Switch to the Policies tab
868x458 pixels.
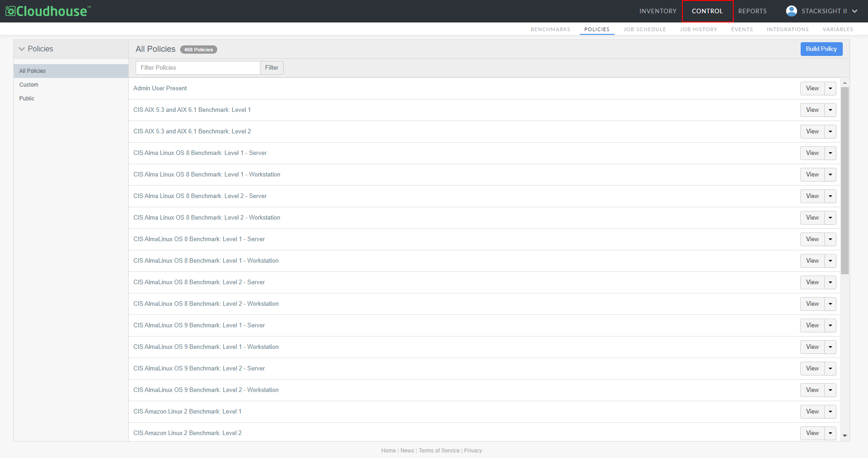[597, 29]
